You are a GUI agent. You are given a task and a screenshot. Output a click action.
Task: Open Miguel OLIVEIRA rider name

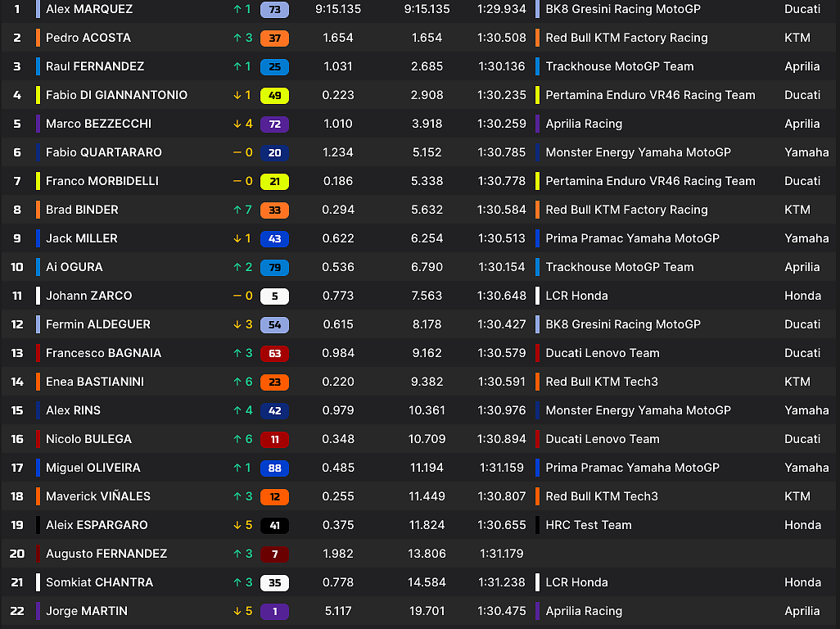93,468
